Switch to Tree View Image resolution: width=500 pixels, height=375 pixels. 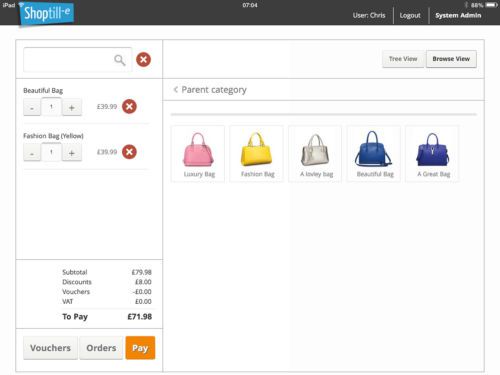403,59
